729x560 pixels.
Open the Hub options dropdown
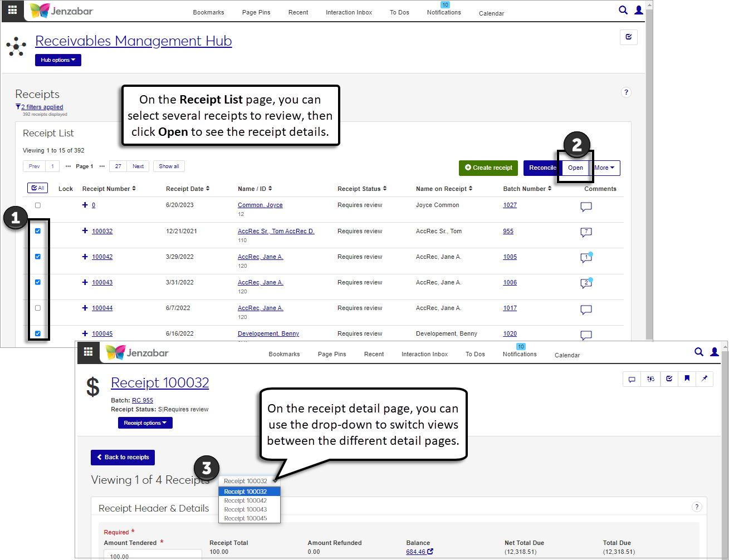pyautogui.click(x=58, y=60)
